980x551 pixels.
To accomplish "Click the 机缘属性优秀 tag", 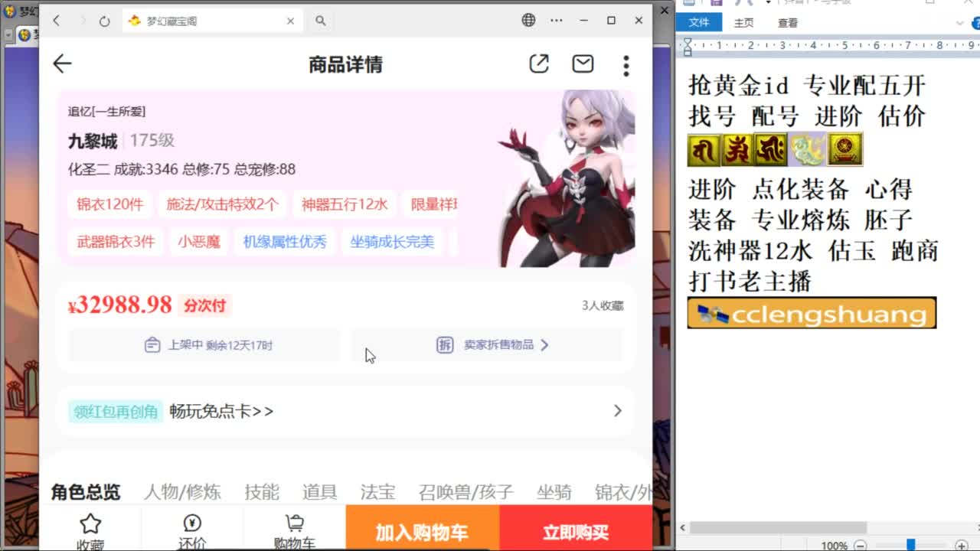I will point(285,242).
